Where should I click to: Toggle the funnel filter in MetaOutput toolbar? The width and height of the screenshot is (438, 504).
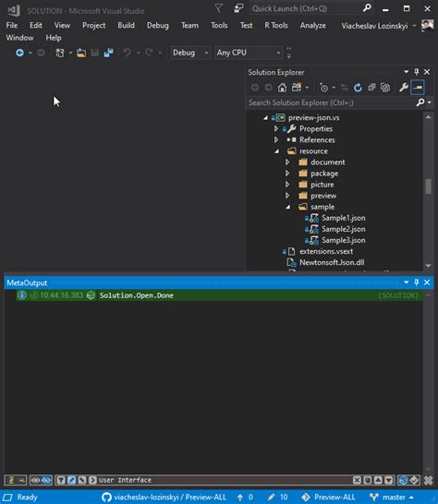pyautogui.click(x=60, y=480)
